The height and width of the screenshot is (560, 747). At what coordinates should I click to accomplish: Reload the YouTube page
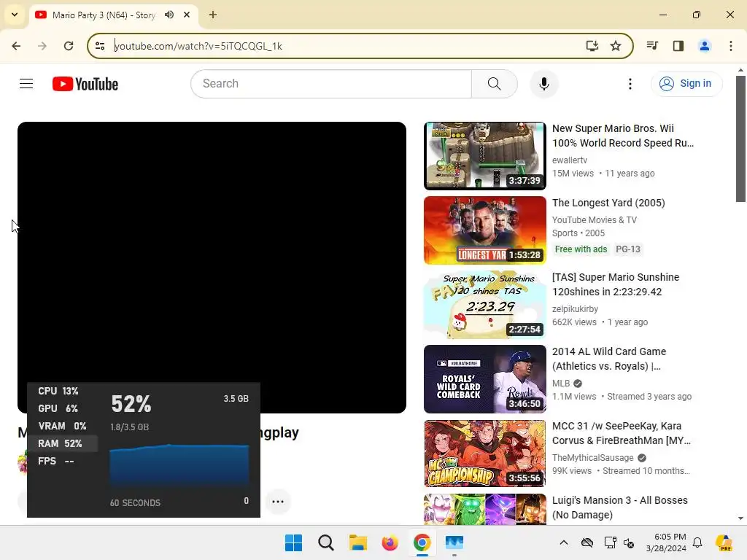[x=69, y=46]
